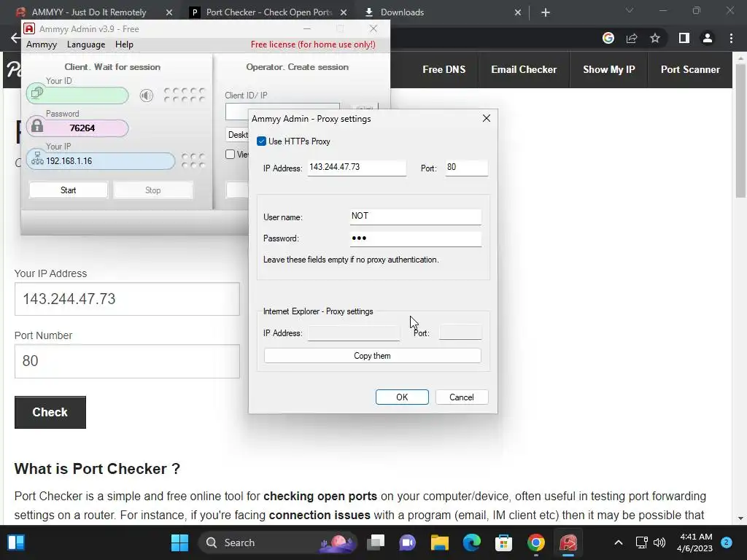Toggle the View only checkbox in Ammyy Admin

tap(230, 155)
